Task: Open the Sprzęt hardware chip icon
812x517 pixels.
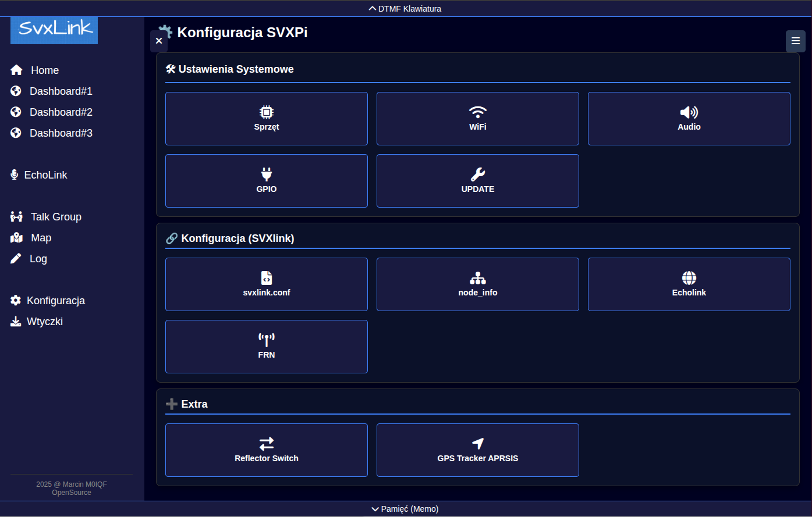Action: coord(267,112)
